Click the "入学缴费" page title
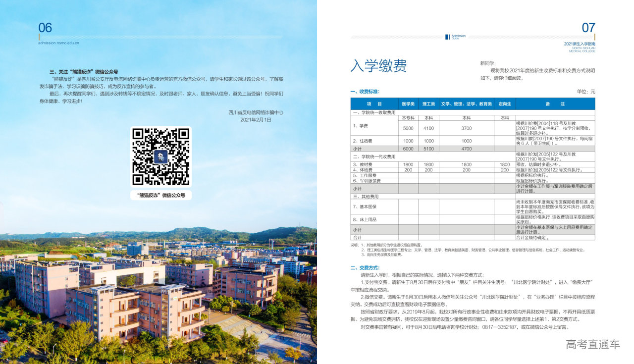Viewport: 634px width, 364px height. (378, 66)
